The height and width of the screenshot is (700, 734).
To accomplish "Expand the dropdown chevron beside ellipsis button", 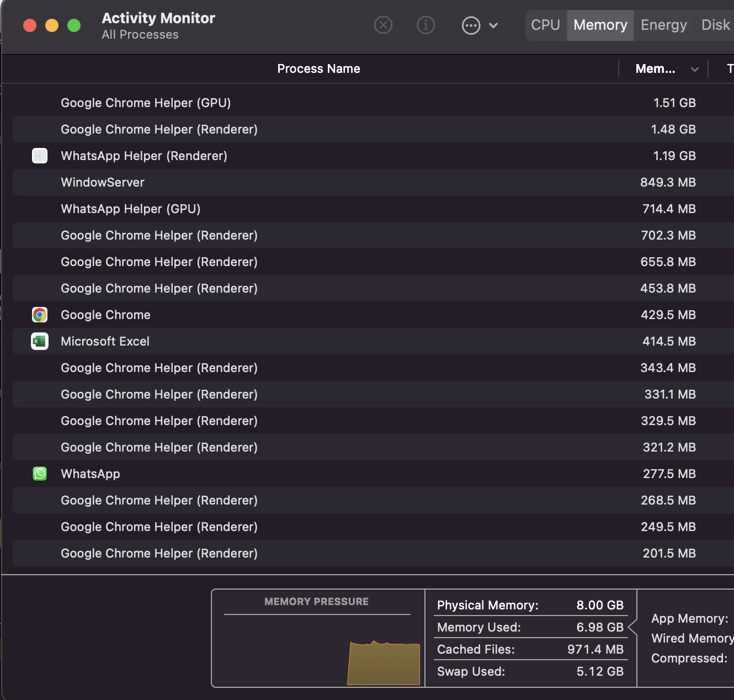I will point(493,25).
